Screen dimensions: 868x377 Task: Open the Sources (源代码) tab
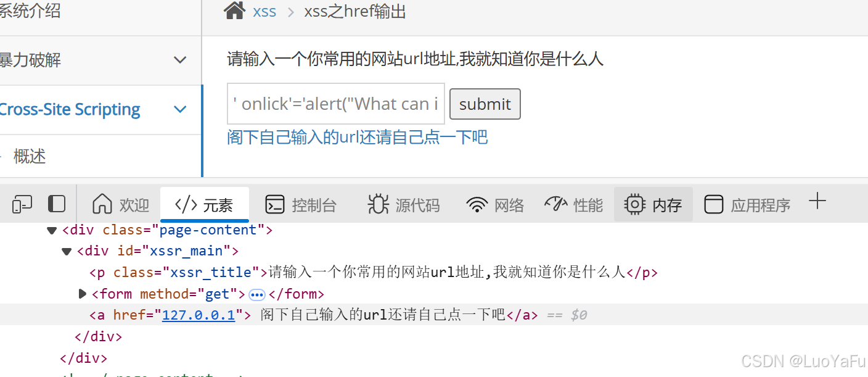coord(404,205)
